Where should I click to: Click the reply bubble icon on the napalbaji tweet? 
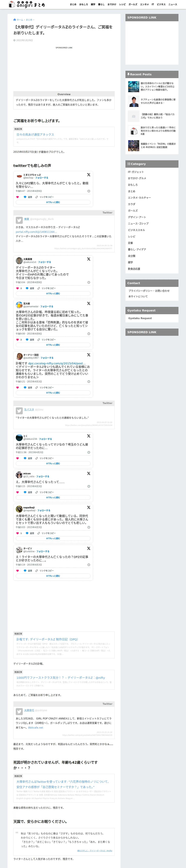click(x=27, y=533)
